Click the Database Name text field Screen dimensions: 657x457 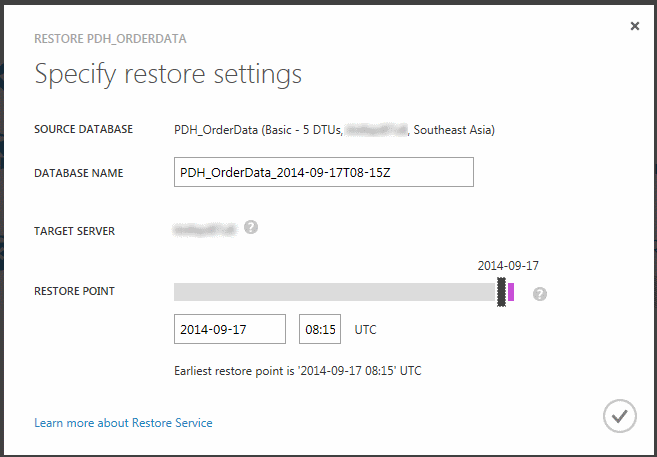pos(323,172)
